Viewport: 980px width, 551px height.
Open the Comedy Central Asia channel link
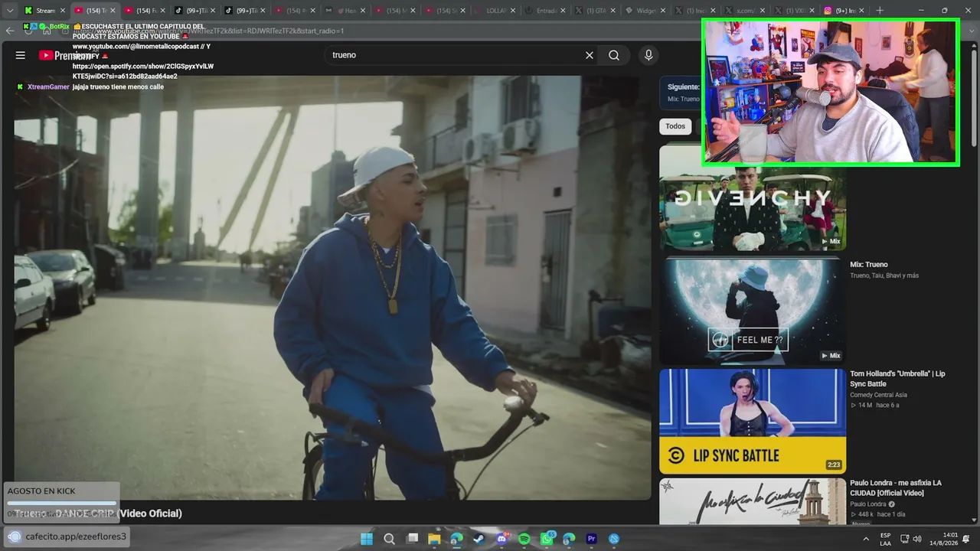878,395
